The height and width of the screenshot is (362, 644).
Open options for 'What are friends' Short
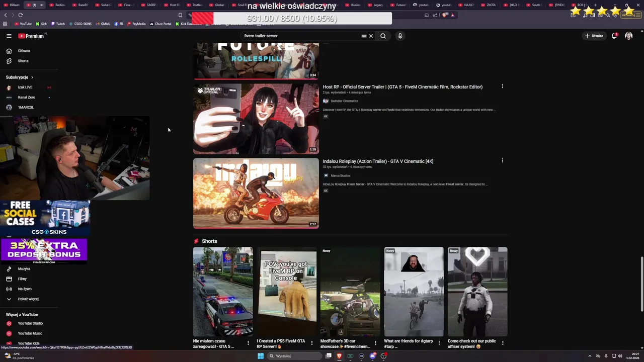439,343
